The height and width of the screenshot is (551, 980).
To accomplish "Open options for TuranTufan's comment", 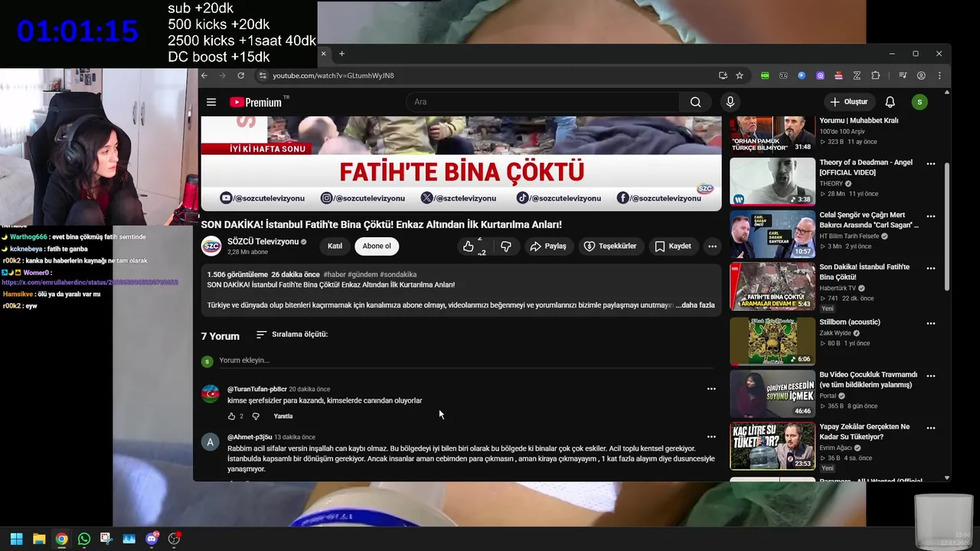I will coord(711,389).
